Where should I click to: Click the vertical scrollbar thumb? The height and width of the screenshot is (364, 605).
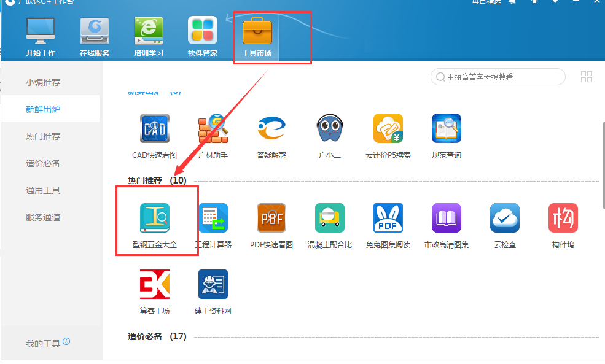(x=603, y=165)
